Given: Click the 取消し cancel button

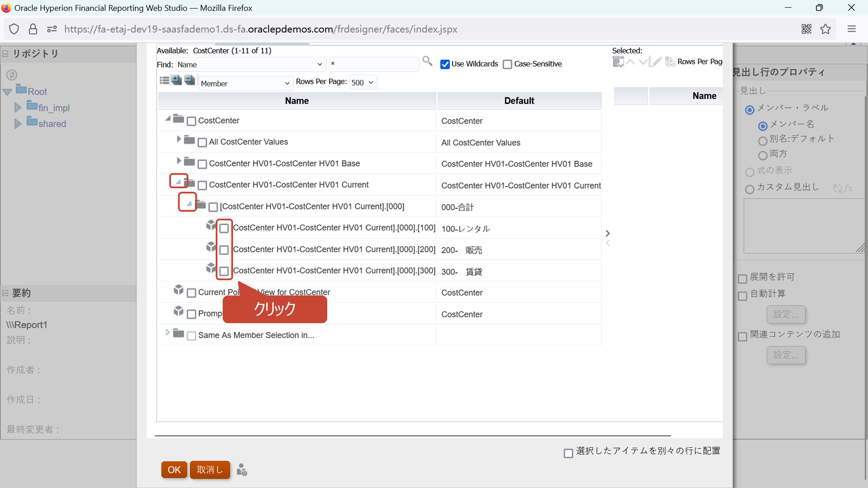Looking at the screenshot, I should coord(210,470).
